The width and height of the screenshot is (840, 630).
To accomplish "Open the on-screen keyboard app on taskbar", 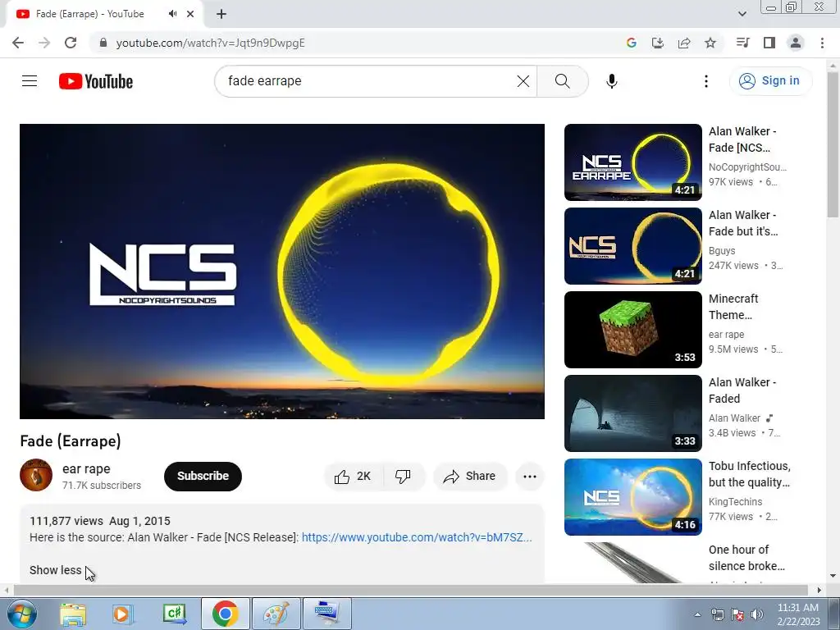I will (326, 614).
